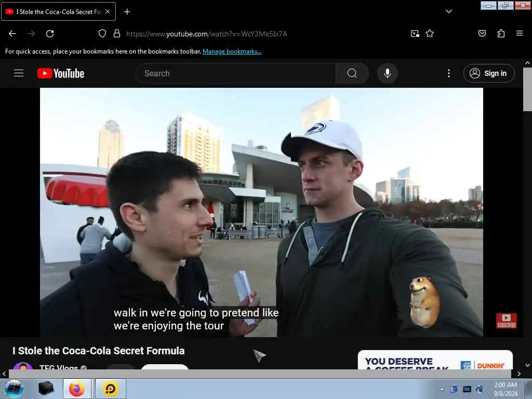Click the network tray icon

(x=467, y=389)
